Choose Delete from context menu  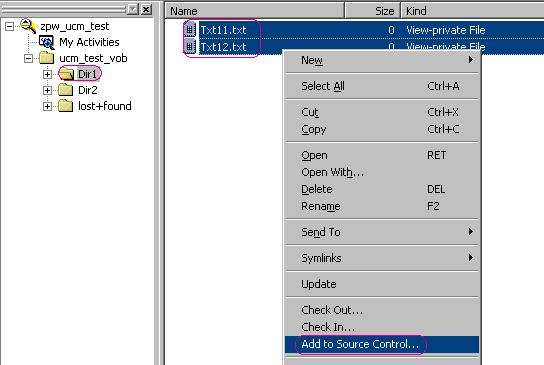click(382, 189)
